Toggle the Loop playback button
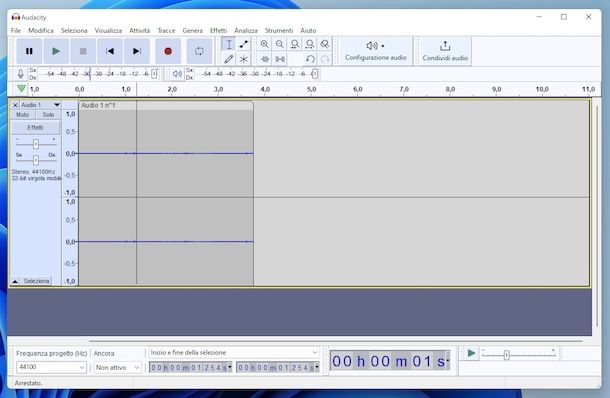The height and width of the screenshot is (398, 610). pos(199,51)
